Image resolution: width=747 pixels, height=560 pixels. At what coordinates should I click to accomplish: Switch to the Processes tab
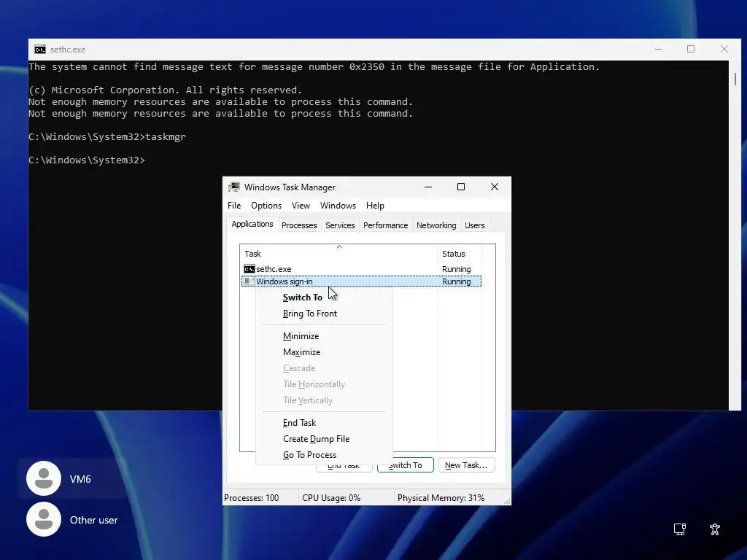299,226
